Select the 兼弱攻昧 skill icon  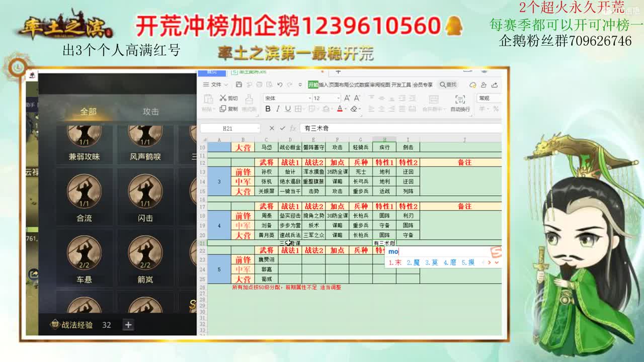coord(84,135)
